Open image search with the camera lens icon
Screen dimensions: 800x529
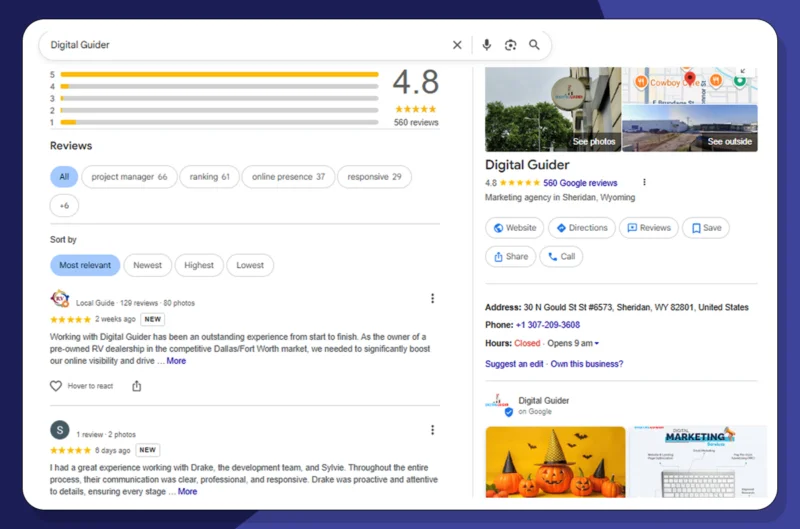pyautogui.click(x=510, y=45)
